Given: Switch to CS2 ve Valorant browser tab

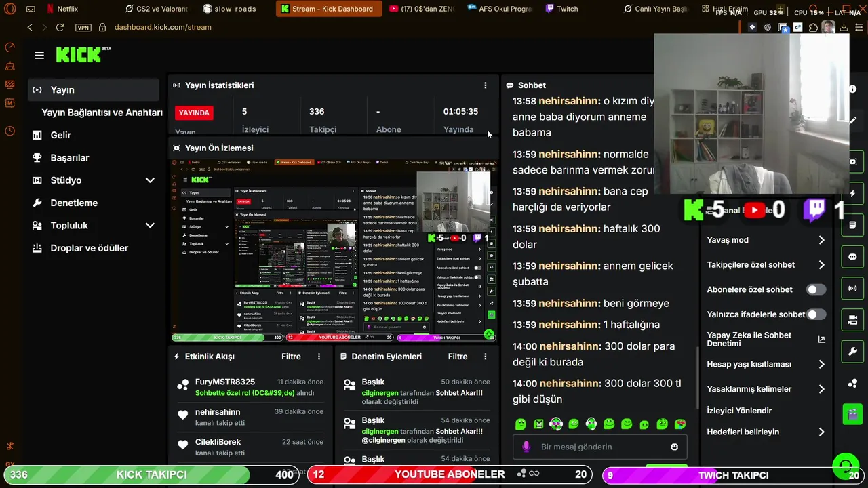Looking at the screenshot, I should pos(158,9).
